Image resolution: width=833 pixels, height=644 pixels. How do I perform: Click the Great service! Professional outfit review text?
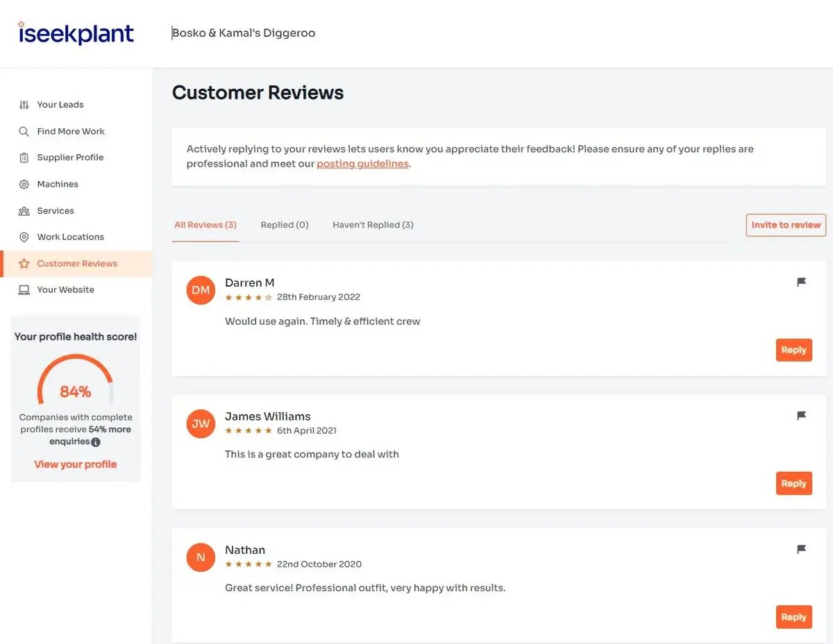[365, 588]
